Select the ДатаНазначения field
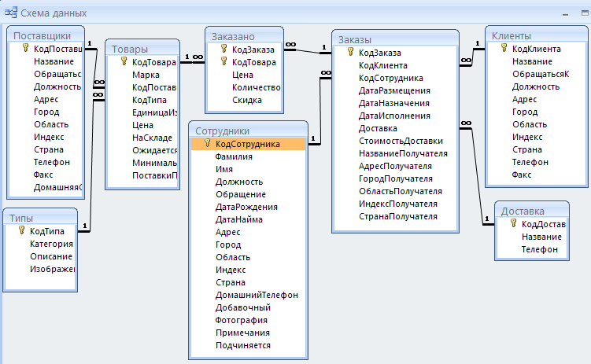This screenshot has height=364, width=591. click(x=394, y=103)
